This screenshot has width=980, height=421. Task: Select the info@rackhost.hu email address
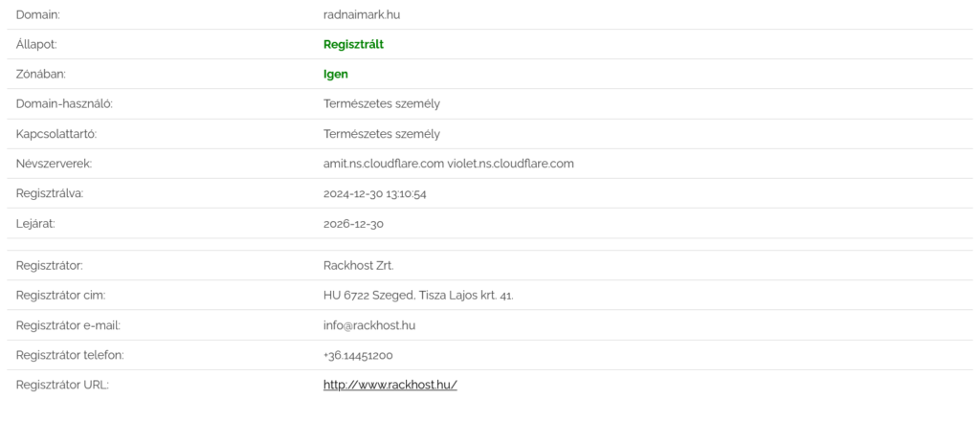[x=368, y=325]
